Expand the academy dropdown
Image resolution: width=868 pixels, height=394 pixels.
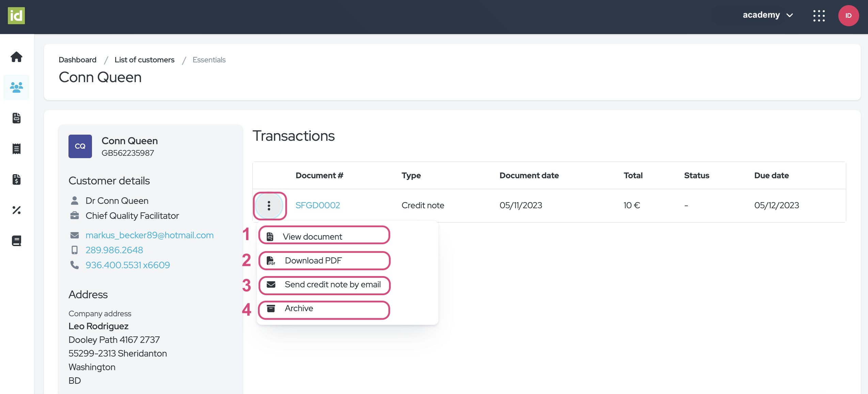click(x=768, y=15)
